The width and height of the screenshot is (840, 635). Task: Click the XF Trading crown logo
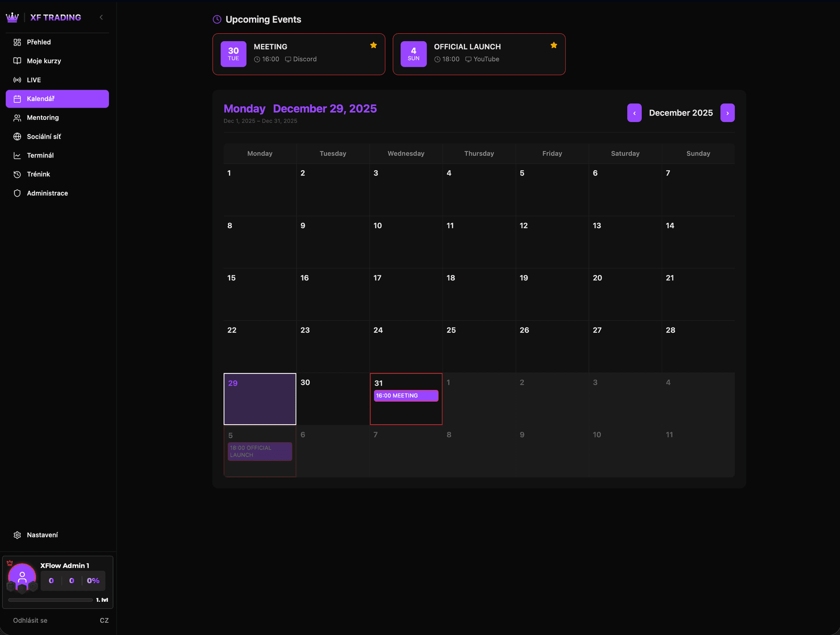[x=12, y=17]
